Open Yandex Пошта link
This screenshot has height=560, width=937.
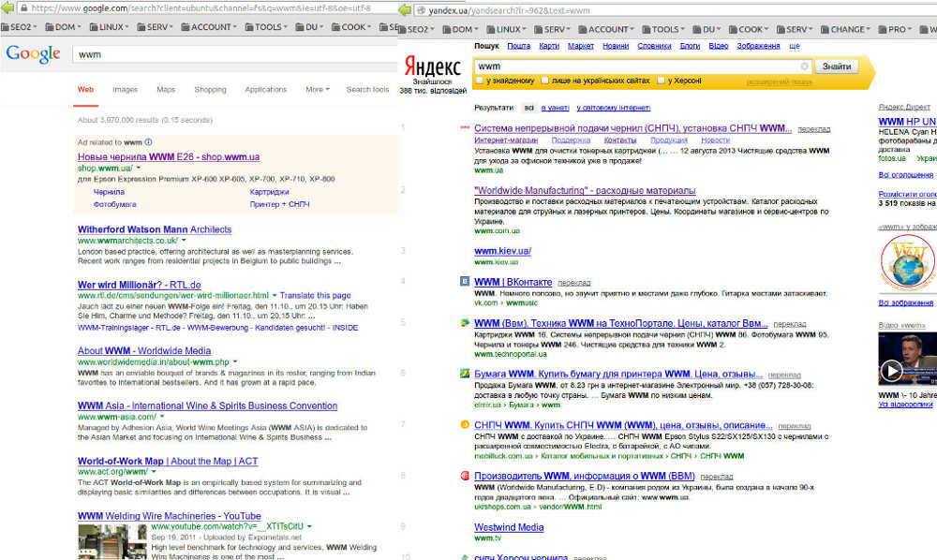pyautogui.click(x=519, y=46)
